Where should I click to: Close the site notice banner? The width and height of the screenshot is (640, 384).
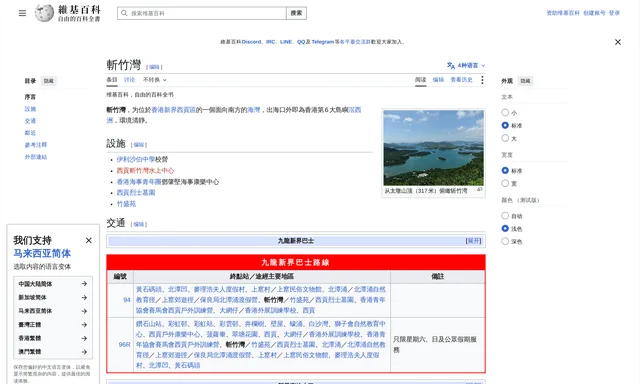618,42
